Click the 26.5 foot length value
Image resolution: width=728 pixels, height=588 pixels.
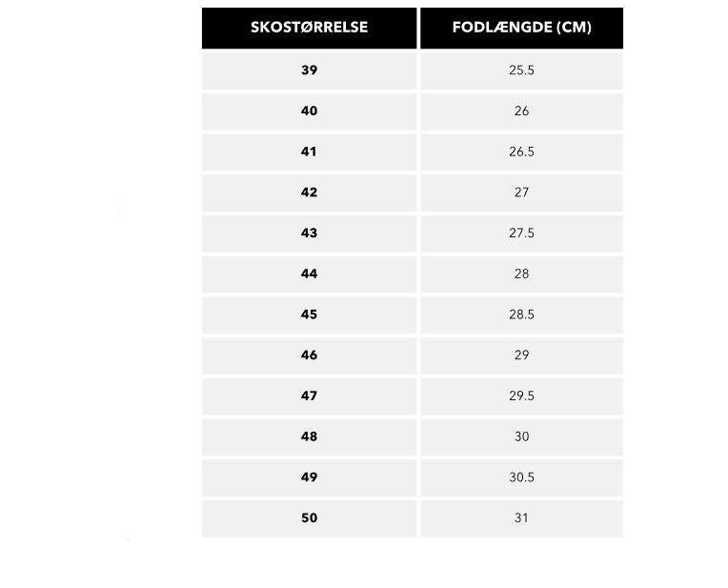pos(521,152)
